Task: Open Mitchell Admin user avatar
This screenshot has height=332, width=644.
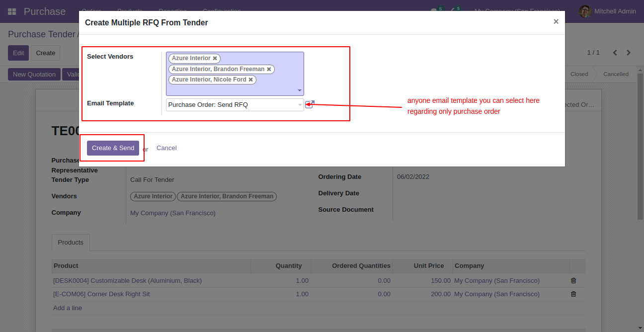Action: pyautogui.click(x=585, y=11)
